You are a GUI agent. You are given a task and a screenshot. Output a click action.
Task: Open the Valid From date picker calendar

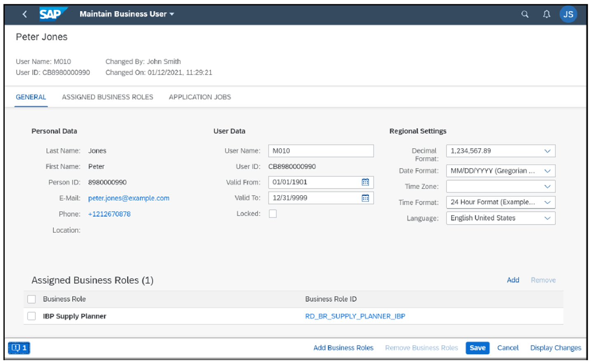366,182
